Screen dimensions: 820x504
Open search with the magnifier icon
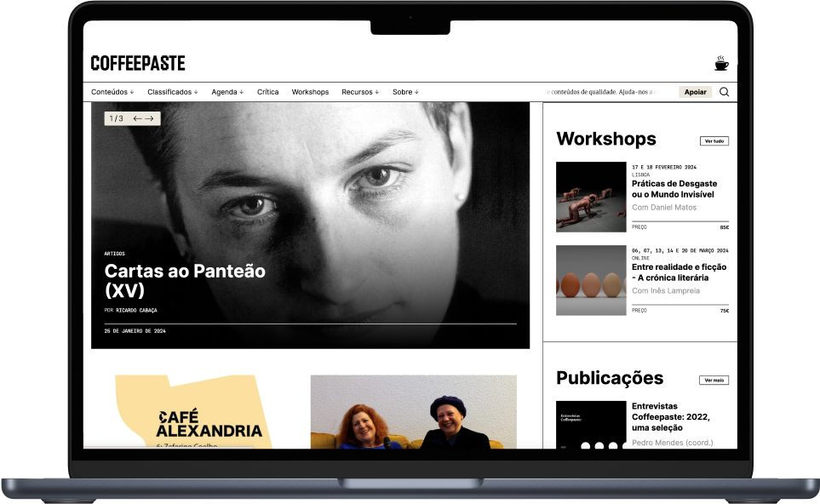coord(724,92)
